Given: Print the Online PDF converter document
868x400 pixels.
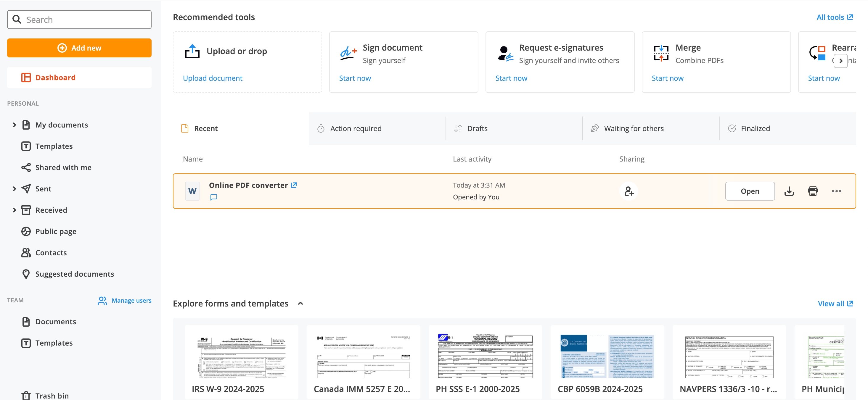Looking at the screenshot, I should point(812,191).
